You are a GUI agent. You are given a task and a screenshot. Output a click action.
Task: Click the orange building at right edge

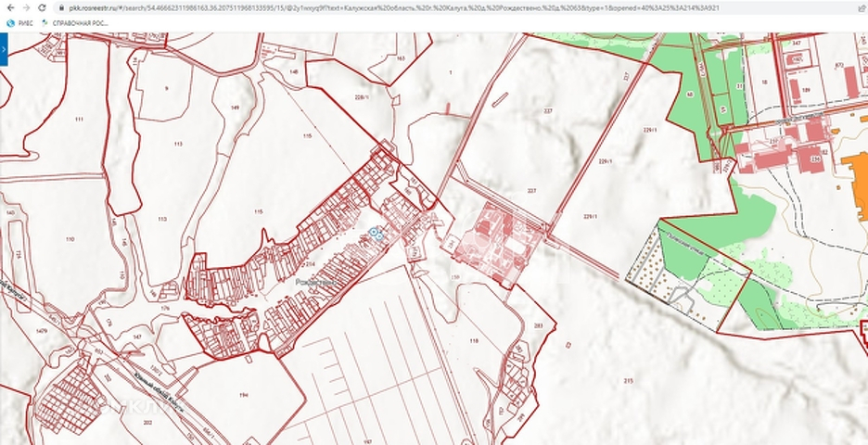point(855,174)
